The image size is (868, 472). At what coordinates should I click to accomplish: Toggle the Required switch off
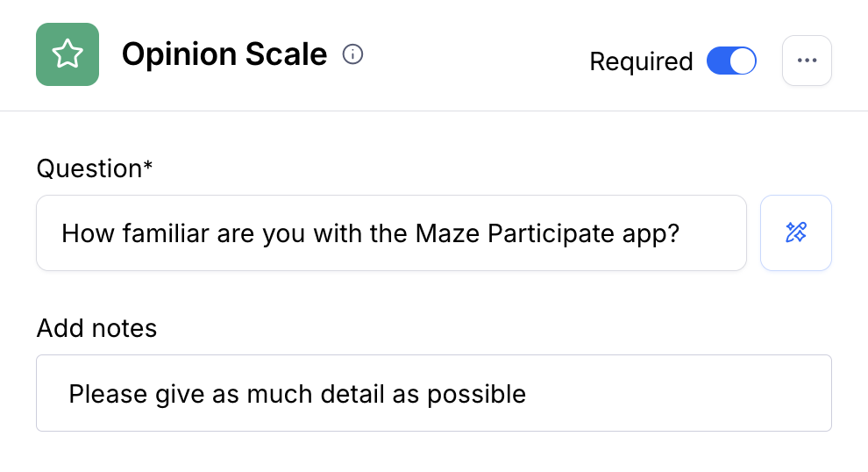point(731,61)
